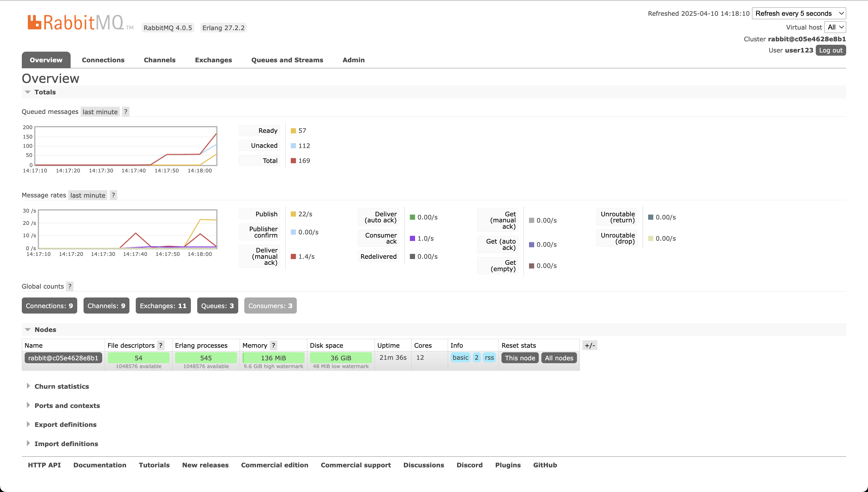The image size is (868, 492).
Task: Open the Memory help icon
Action: coord(274,345)
